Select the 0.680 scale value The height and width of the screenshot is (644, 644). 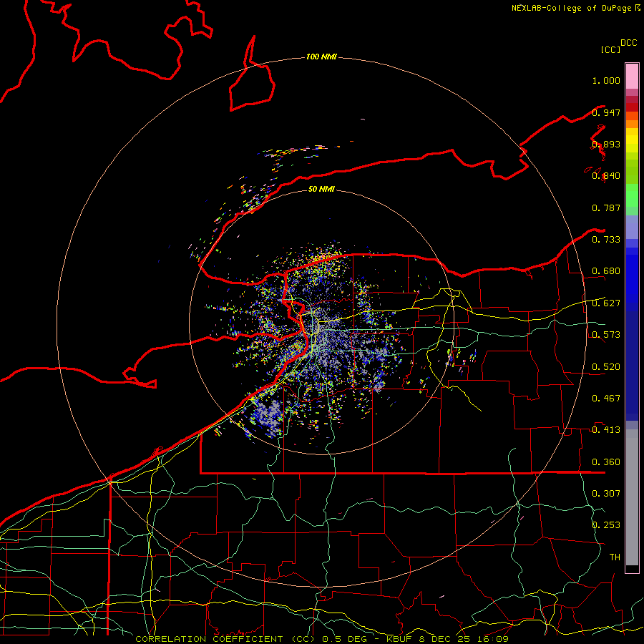[606, 271]
